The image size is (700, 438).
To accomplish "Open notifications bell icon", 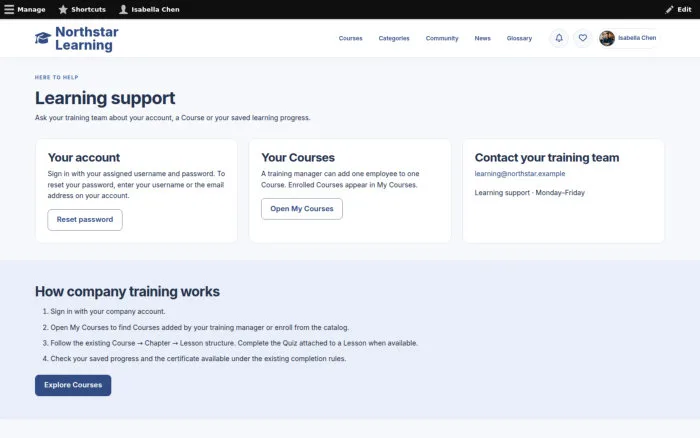I will click(x=559, y=38).
